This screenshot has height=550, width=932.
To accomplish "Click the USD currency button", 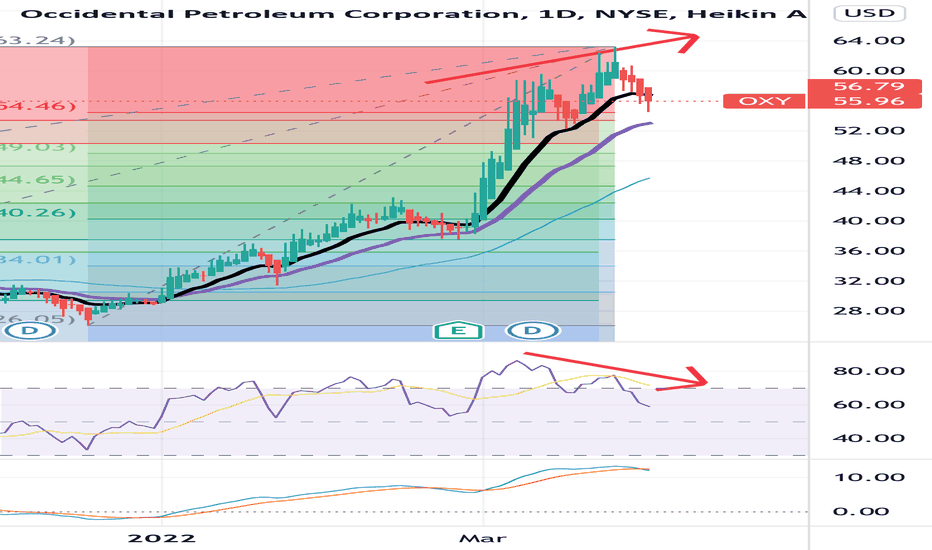I will [x=870, y=13].
